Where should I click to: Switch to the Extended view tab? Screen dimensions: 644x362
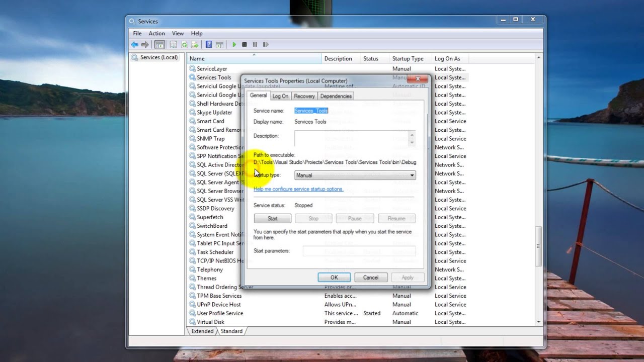click(202, 331)
